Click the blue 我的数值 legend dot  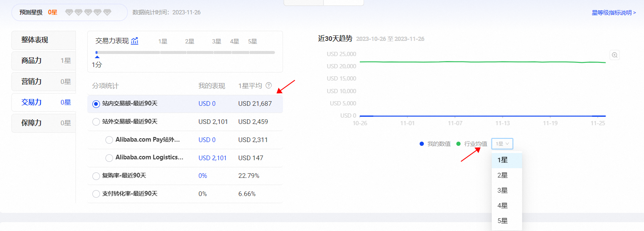tap(422, 144)
